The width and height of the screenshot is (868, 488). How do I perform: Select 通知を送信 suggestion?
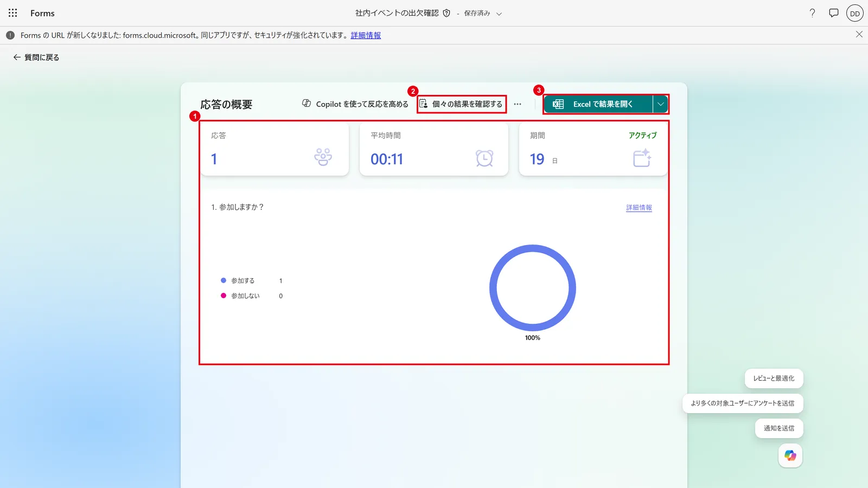[x=779, y=428]
